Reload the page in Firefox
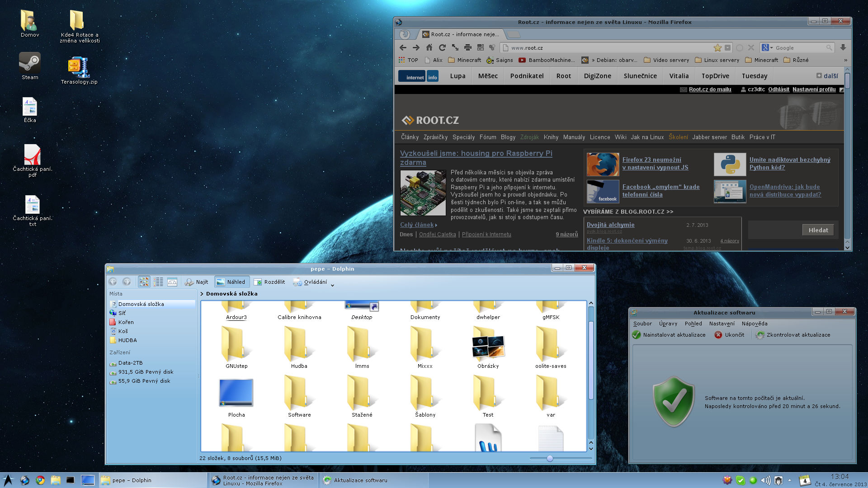Viewport: 868px width, 488px height. 442,48
